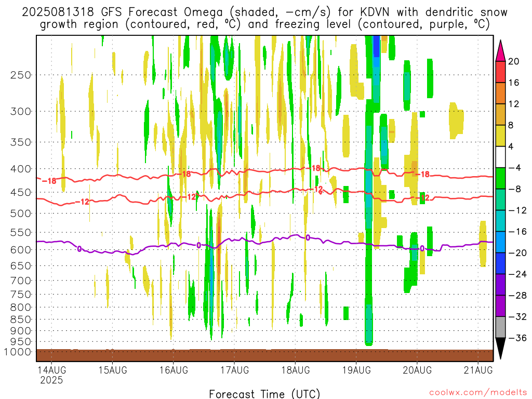Viewport: 532px width, 399px height.
Task: Click the rightmost red -18 contour label
Action: 423,175
